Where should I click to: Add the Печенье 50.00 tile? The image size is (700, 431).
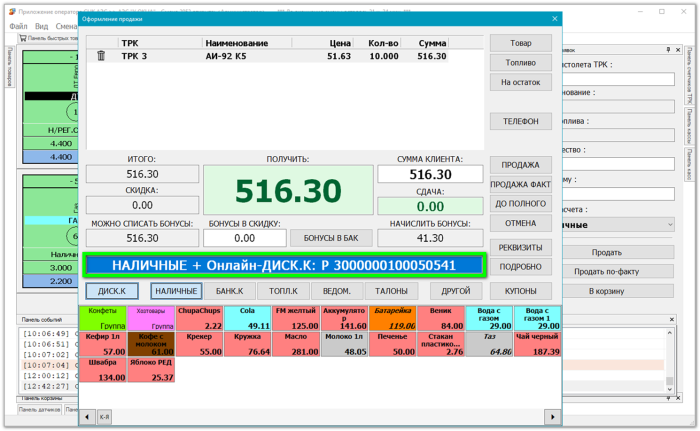(x=392, y=344)
